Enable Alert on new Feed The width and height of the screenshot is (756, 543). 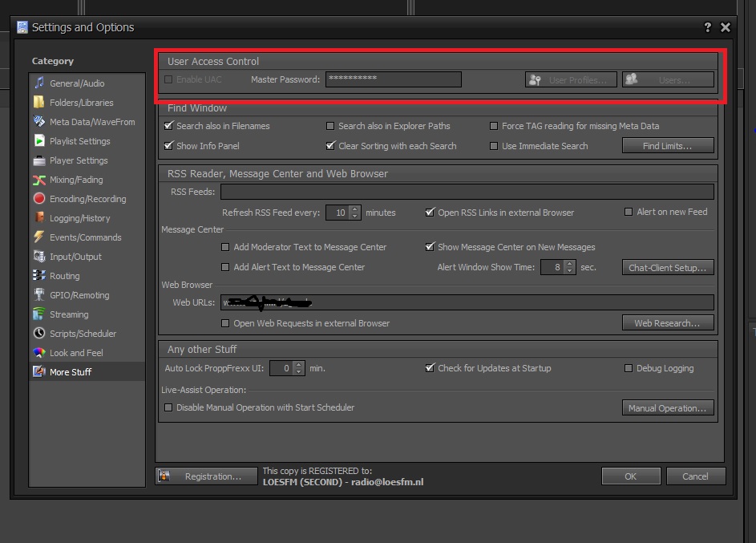tap(629, 212)
